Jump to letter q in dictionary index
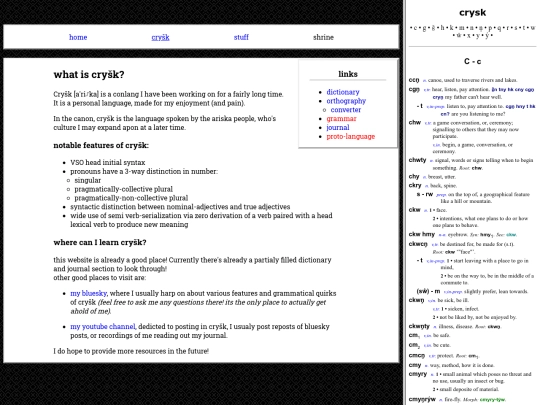Image resolution: width=540 pixels, height=405 pixels. (499, 28)
